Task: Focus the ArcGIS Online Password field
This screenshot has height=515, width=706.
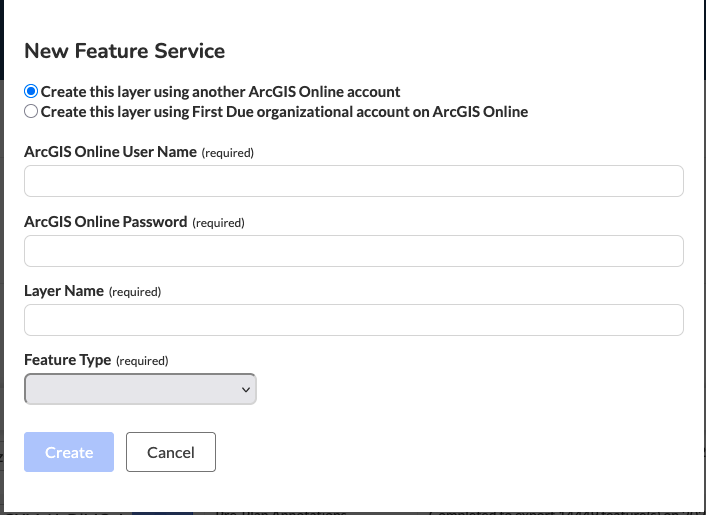Action: [354, 251]
